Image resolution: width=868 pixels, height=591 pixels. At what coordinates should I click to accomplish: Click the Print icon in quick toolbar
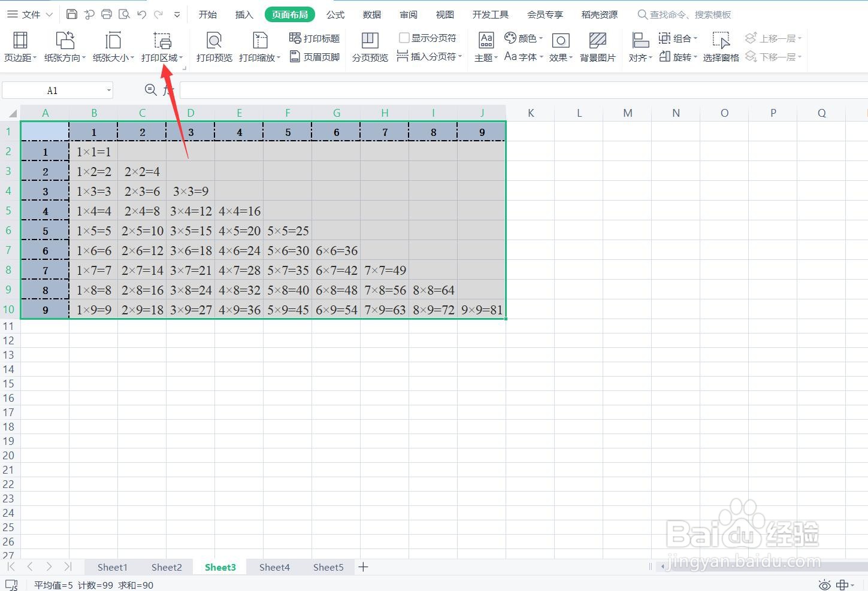tap(107, 14)
